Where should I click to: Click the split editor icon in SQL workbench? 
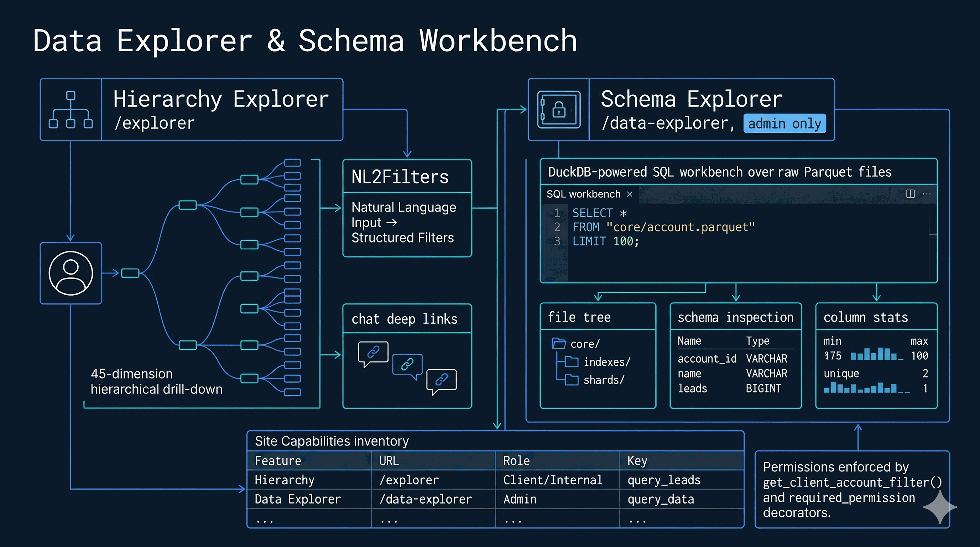pos(910,194)
